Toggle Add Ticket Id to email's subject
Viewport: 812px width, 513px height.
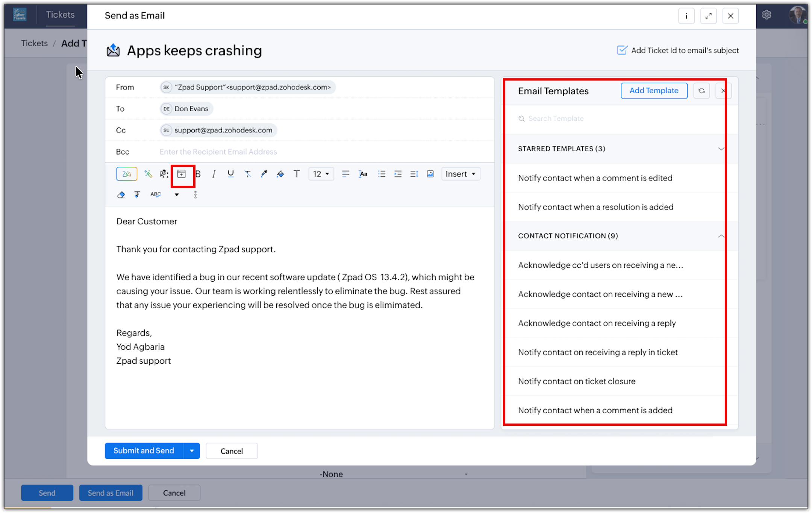coord(622,50)
